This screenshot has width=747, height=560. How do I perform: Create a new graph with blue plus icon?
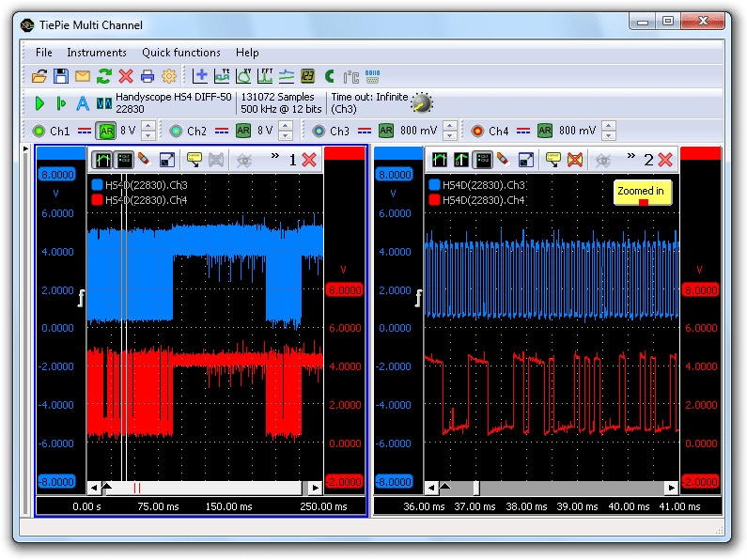tap(200, 76)
